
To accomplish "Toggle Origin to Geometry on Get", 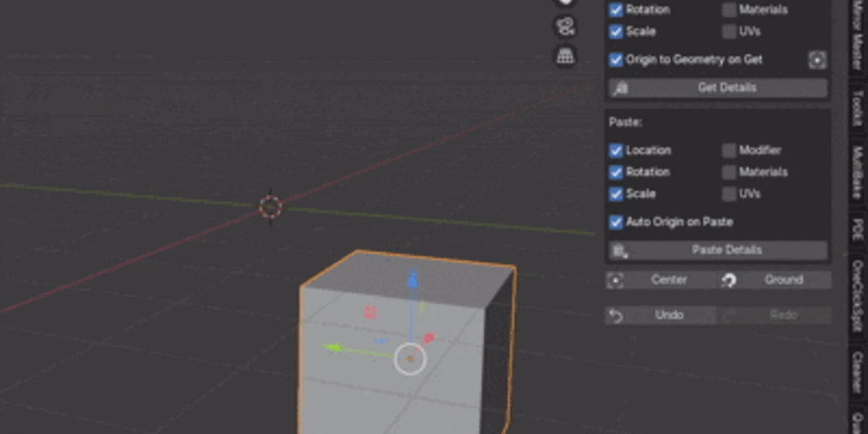I will (x=616, y=60).
